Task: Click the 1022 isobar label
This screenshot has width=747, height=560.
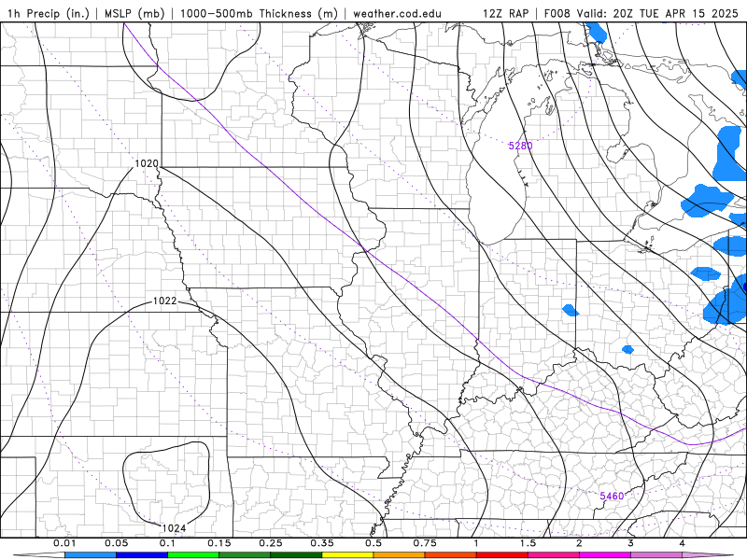Action: [x=165, y=301]
